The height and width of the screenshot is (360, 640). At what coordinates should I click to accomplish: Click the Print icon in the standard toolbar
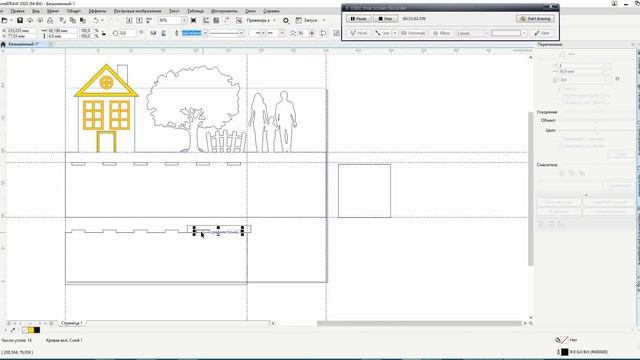[x=50, y=20]
